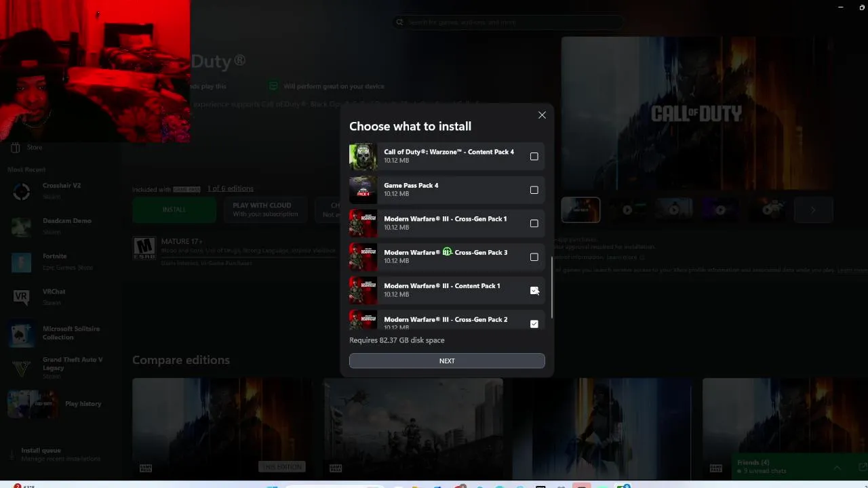Open the '1 of 6 editions' link
The height and width of the screenshot is (488, 868).
coord(231,188)
